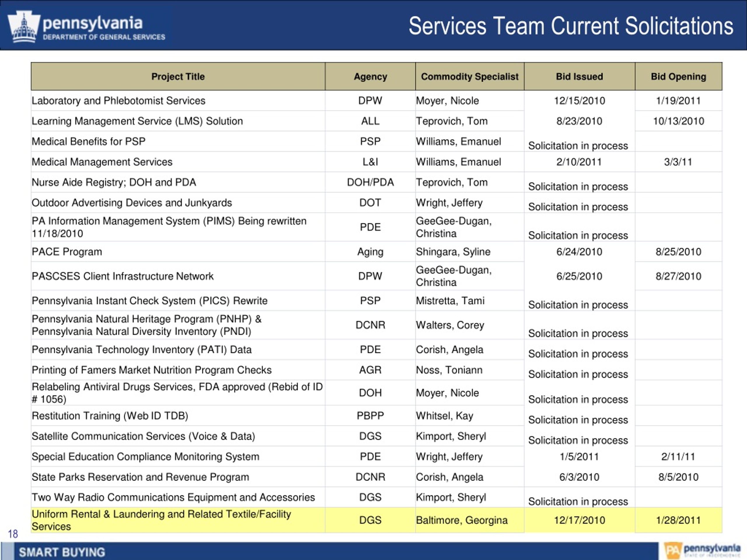Click bid issued date 6/24/2010

[x=580, y=252]
